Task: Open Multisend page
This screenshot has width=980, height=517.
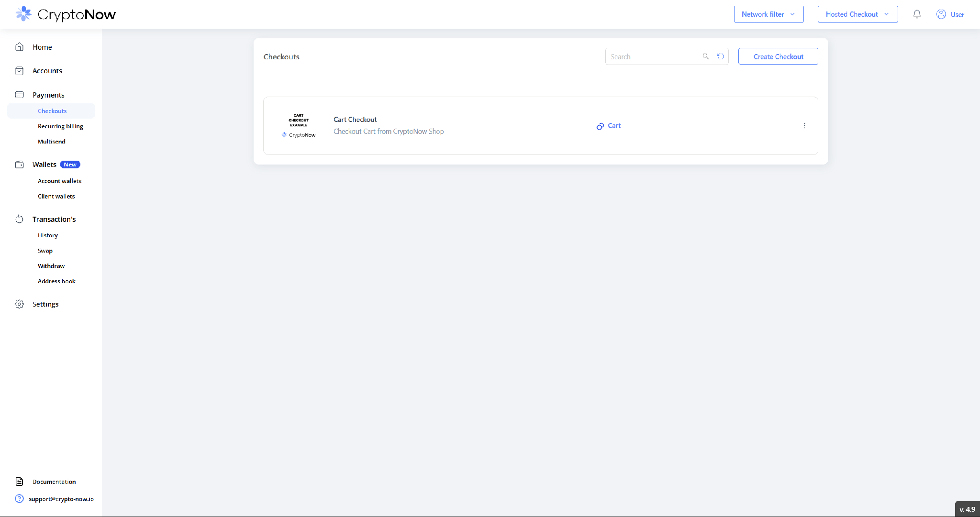Action: click(52, 142)
